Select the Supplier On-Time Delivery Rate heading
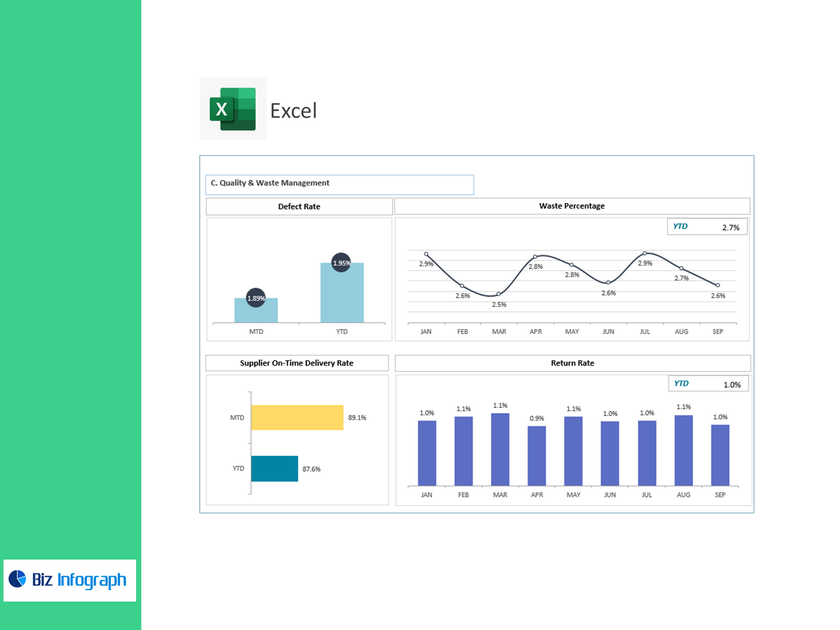The image size is (840, 630). [297, 363]
